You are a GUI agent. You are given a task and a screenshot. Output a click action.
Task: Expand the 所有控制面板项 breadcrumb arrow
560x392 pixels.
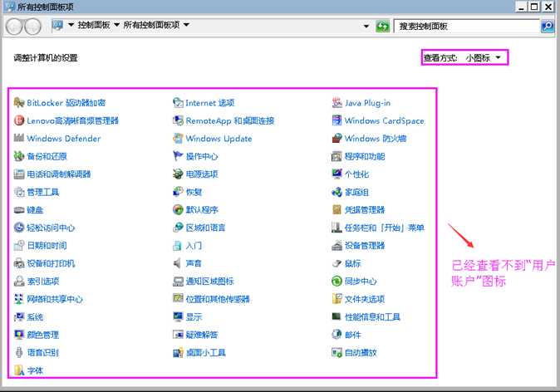click(186, 25)
